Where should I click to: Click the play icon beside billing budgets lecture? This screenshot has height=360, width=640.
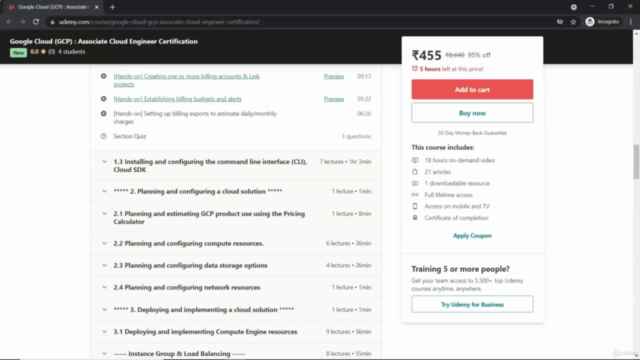(104, 99)
